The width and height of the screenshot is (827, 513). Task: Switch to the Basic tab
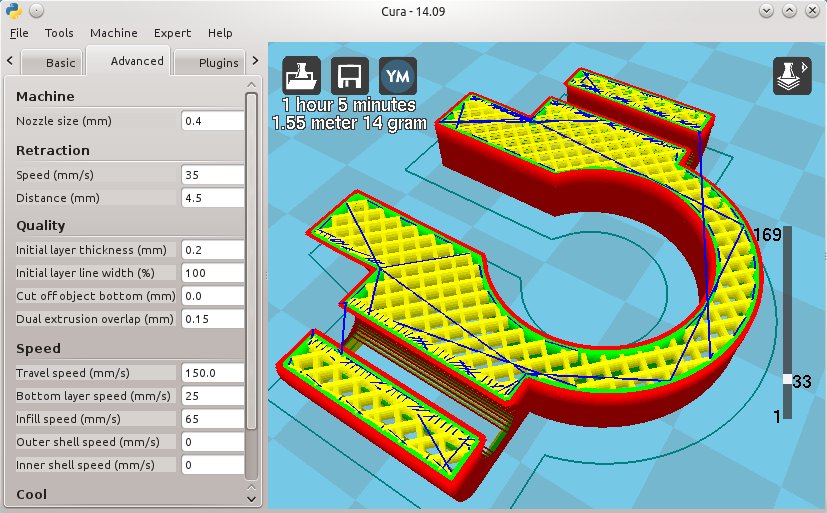(x=60, y=62)
